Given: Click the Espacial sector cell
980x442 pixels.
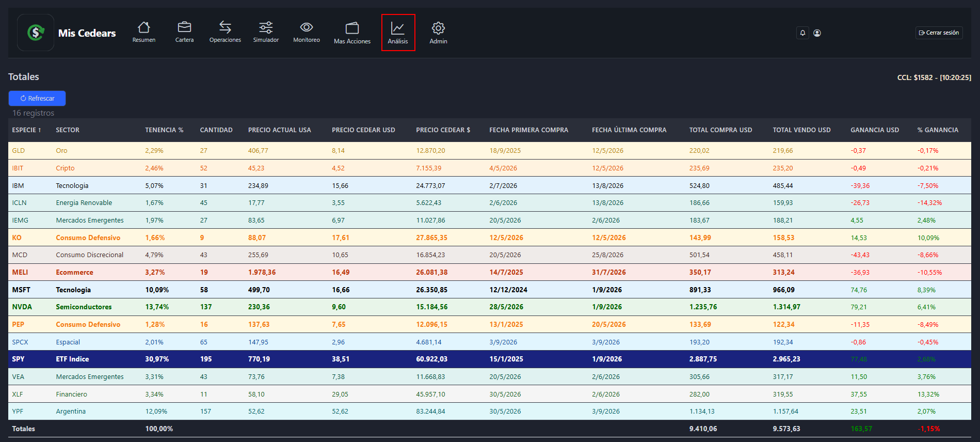Looking at the screenshot, I should click(68, 342).
